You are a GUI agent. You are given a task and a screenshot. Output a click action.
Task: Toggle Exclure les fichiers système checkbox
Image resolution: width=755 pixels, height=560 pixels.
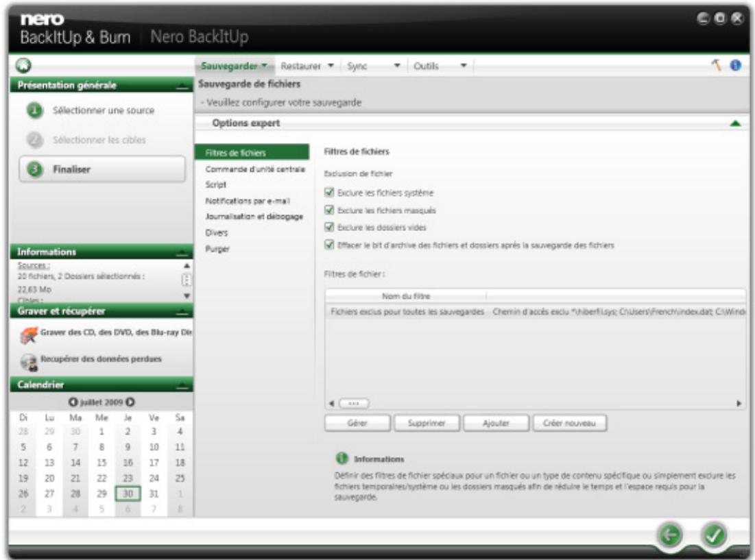pos(329,193)
